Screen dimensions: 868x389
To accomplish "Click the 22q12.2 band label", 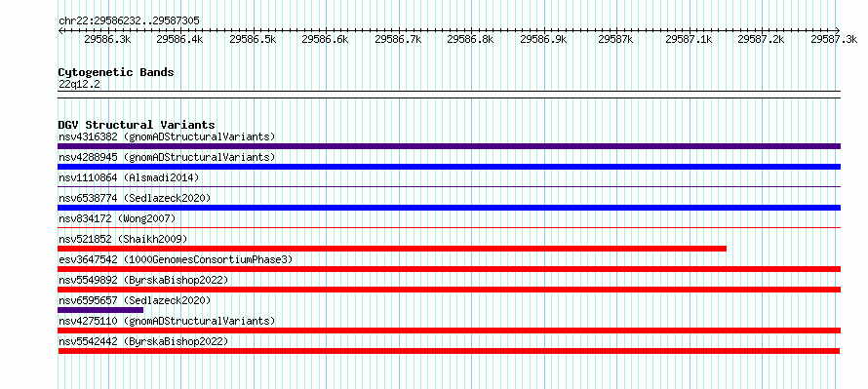I will [79, 84].
